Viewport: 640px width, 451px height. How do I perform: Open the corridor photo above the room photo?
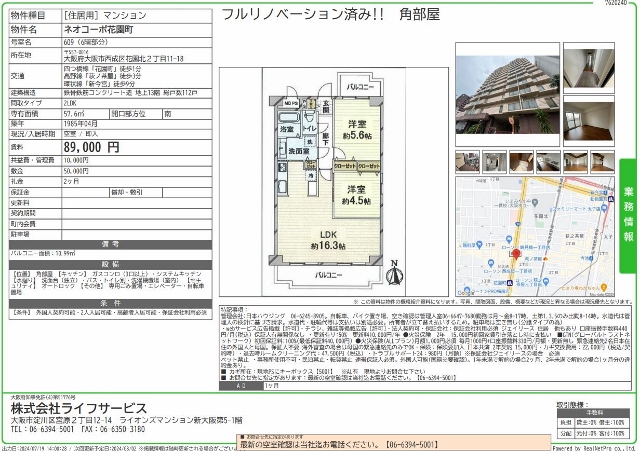[x=589, y=67]
